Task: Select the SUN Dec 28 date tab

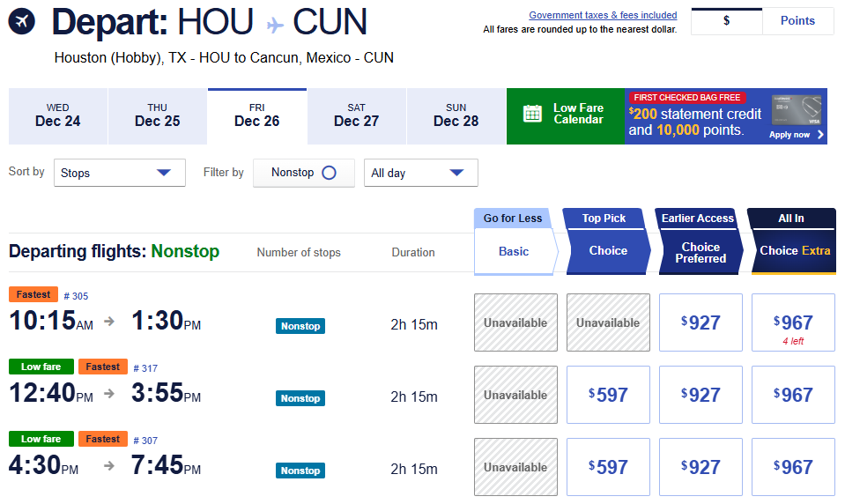Action: (x=456, y=116)
